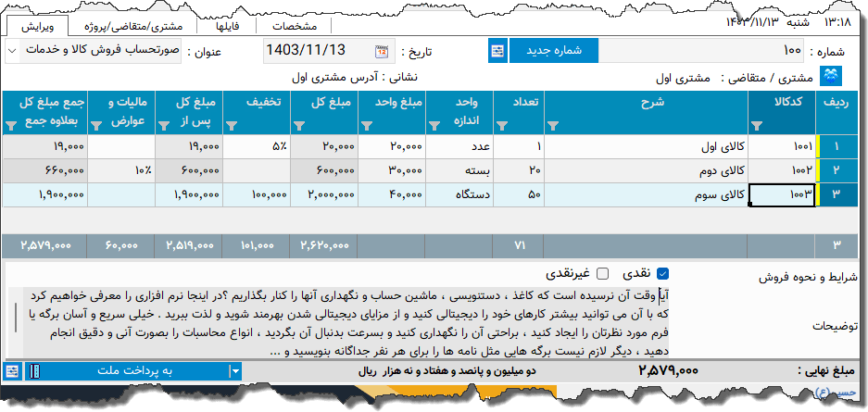868x412 pixels.
Task: Click unit cell بسته
Action: click(459, 169)
